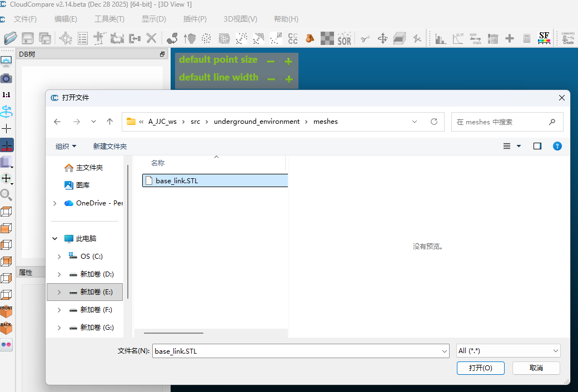Collapse the 此电脑 tree node
The height and width of the screenshot is (392, 578).
tap(55, 239)
